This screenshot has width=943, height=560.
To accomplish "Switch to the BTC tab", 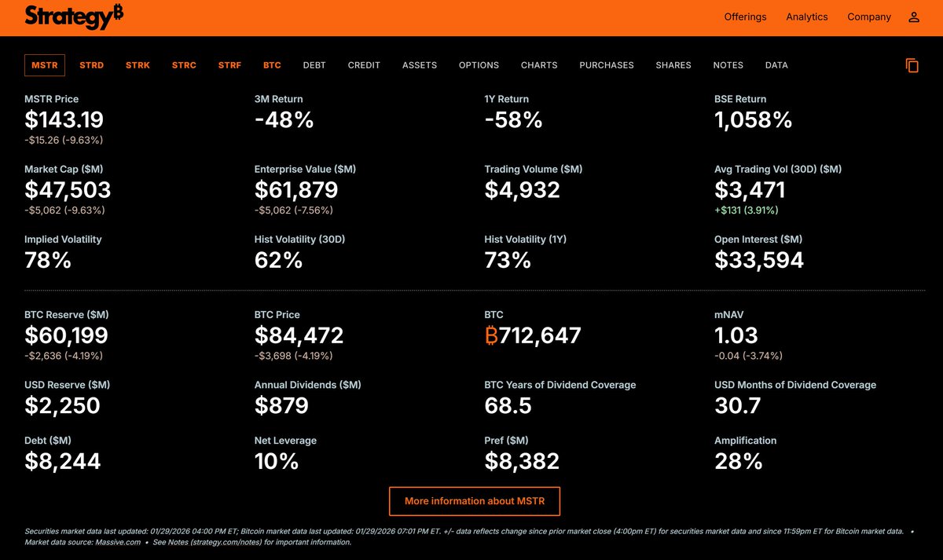I will point(272,65).
